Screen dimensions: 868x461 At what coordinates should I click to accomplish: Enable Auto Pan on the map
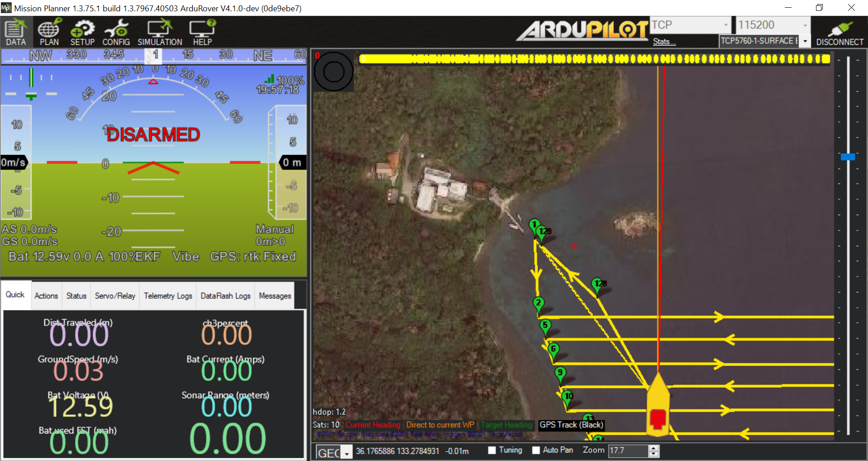coord(536,450)
